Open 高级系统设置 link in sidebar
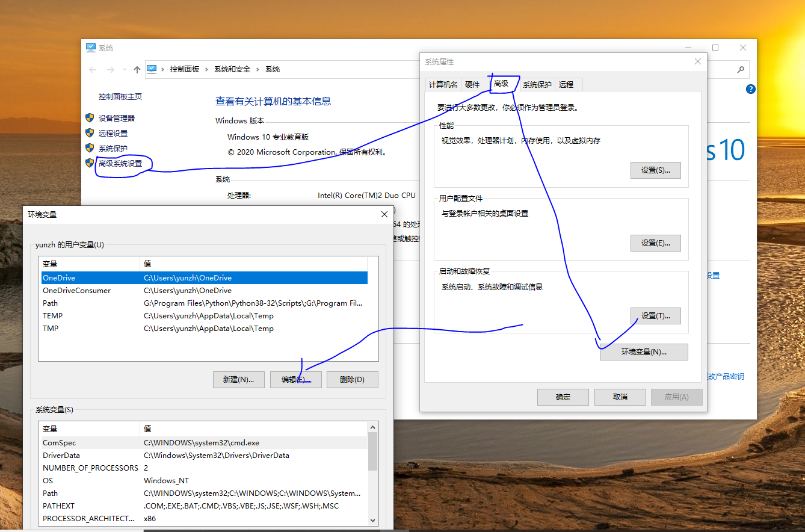This screenshot has height=532, width=805. [x=120, y=163]
